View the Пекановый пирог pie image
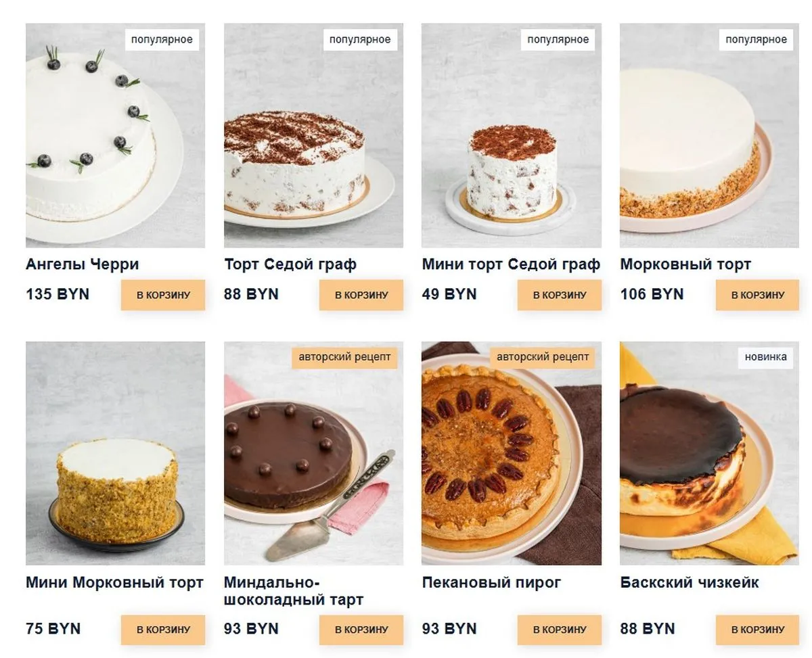This screenshot has width=812, height=658. 512,453
